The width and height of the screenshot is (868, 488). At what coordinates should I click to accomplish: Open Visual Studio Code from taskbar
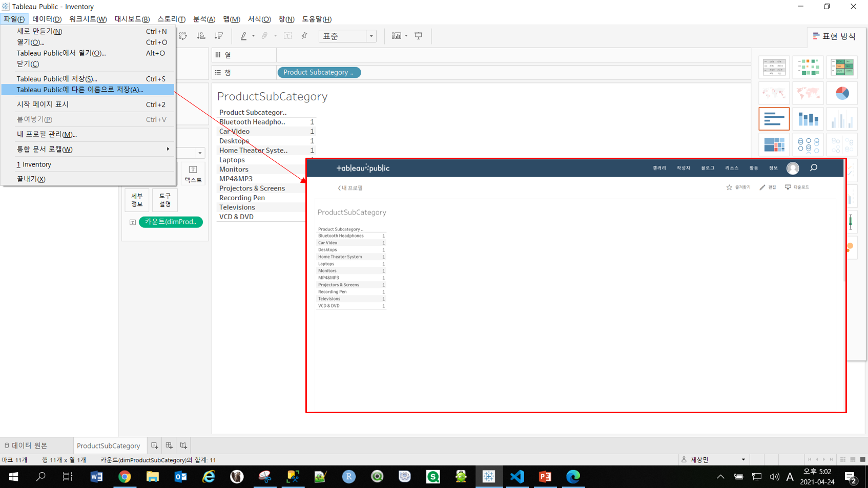[x=517, y=477]
